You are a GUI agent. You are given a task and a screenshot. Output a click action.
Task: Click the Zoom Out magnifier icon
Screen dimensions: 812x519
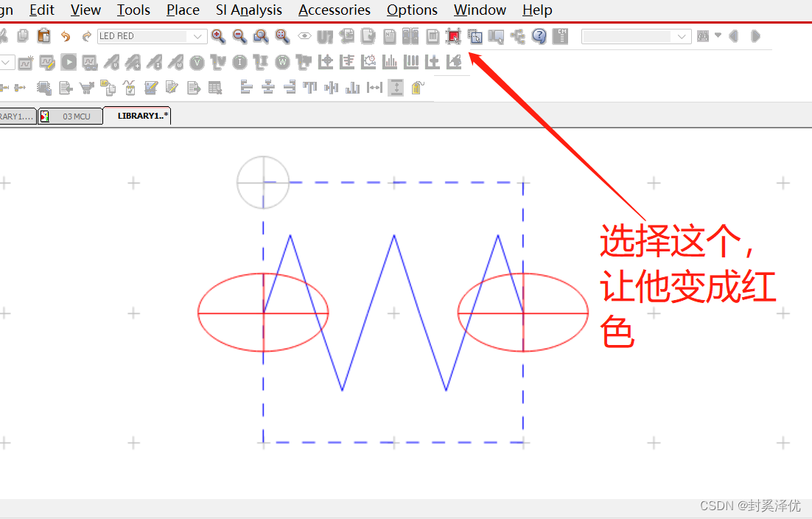pyautogui.click(x=239, y=36)
